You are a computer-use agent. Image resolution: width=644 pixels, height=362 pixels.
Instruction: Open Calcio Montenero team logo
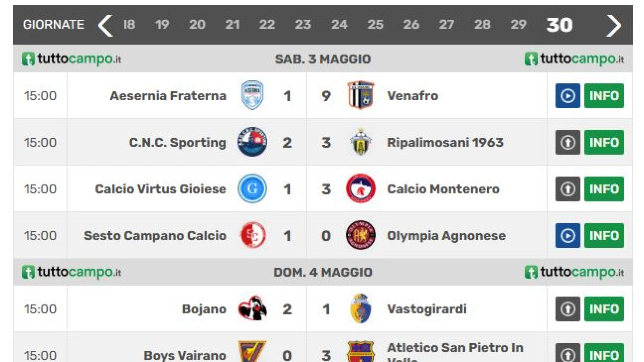[x=361, y=188]
